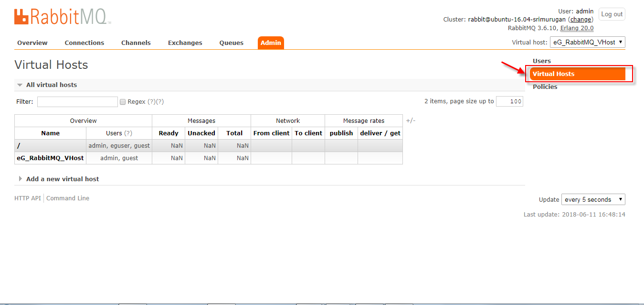Viewport: 644px width, 305px height.
Task: Go to the Channels tab
Action: [x=136, y=43]
